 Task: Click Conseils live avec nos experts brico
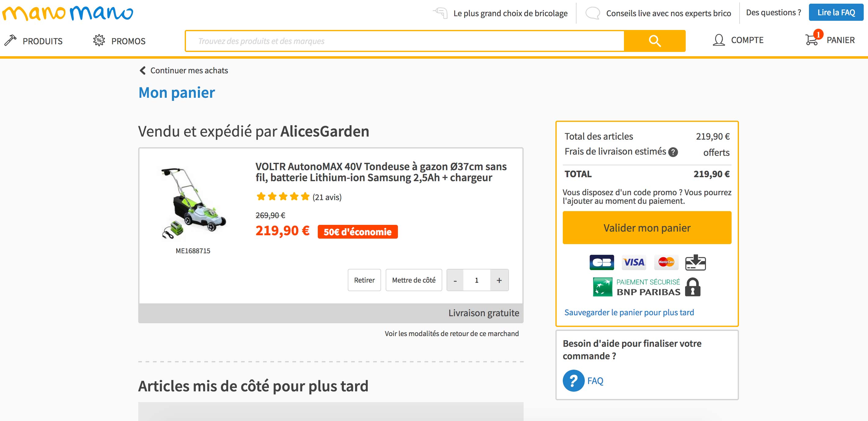pos(669,13)
